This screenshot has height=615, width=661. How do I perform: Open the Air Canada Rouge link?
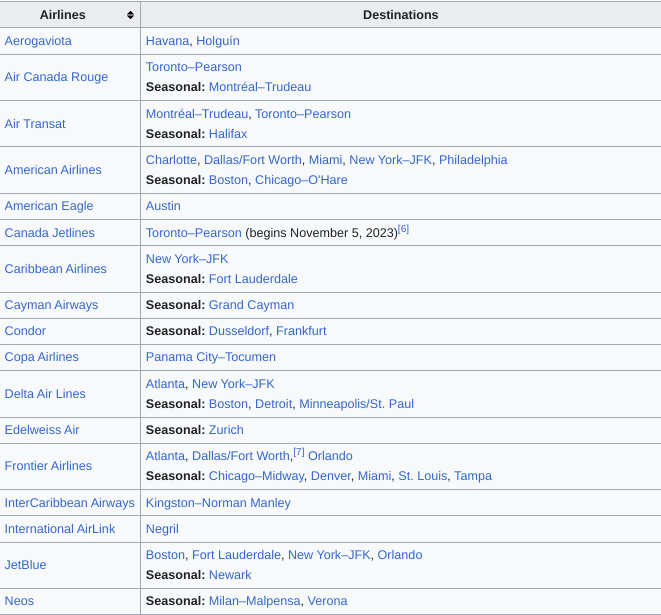point(56,77)
